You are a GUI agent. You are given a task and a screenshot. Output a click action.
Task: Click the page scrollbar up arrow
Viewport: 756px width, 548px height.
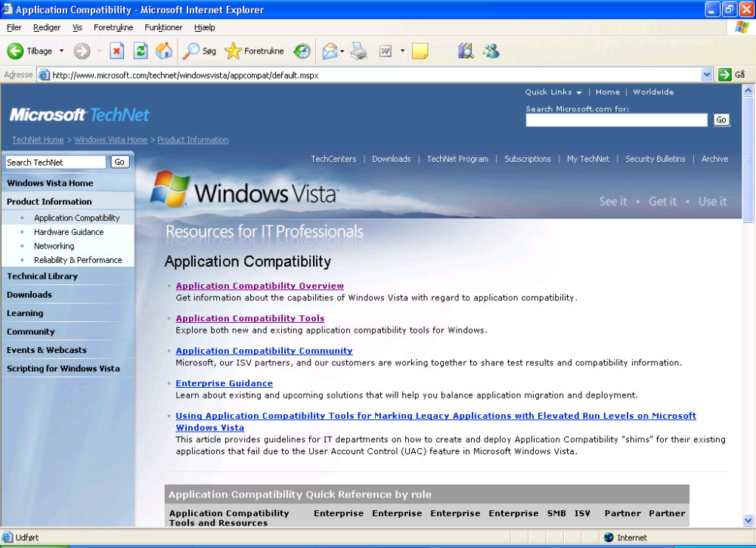coord(748,90)
